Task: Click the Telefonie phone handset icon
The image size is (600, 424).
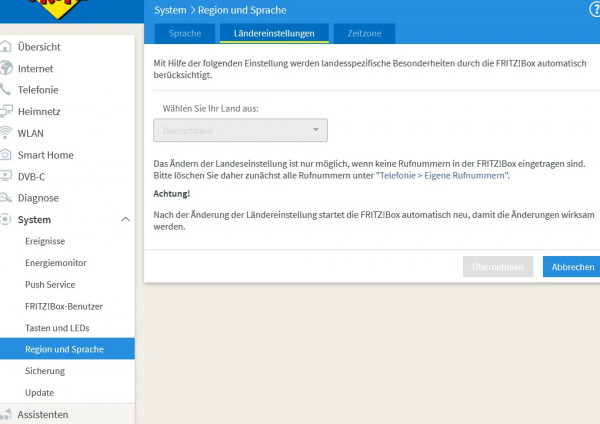Action: coord(5,90)
